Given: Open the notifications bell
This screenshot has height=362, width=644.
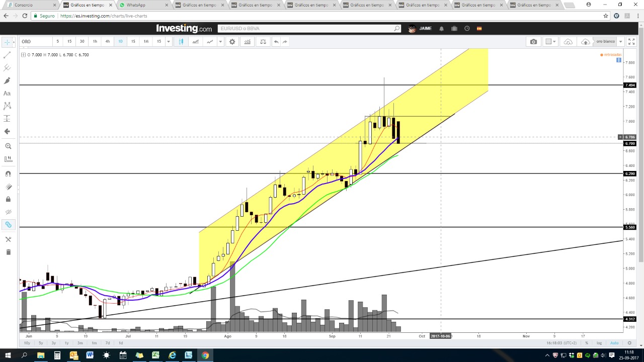Looking at the screenshot, I should (x=441, y=29).
